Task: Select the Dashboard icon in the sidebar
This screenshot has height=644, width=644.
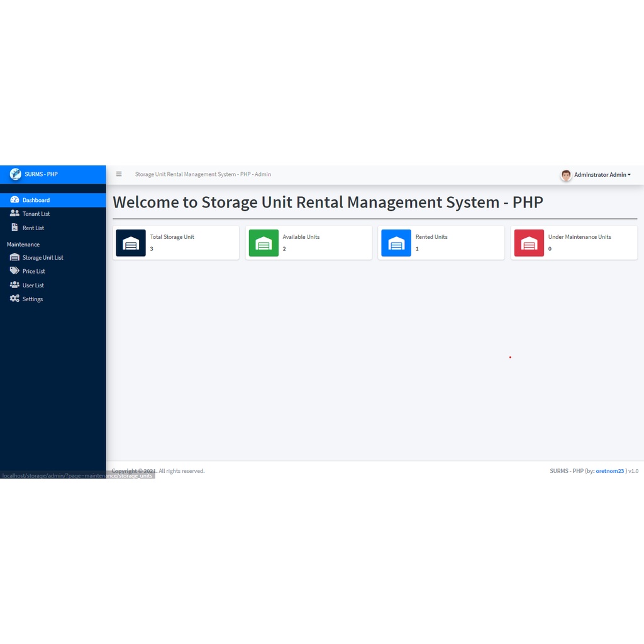Action: click(14, 199)
